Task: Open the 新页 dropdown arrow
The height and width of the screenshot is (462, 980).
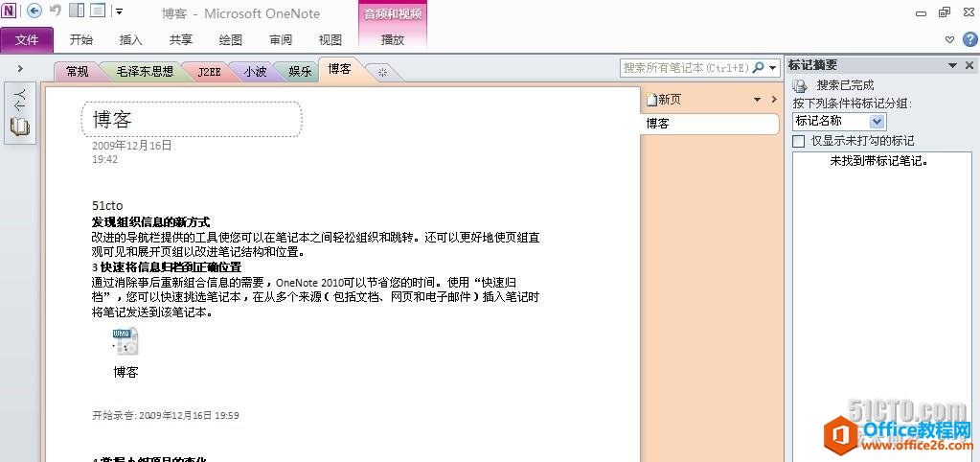Action: [x=758, y=100]
